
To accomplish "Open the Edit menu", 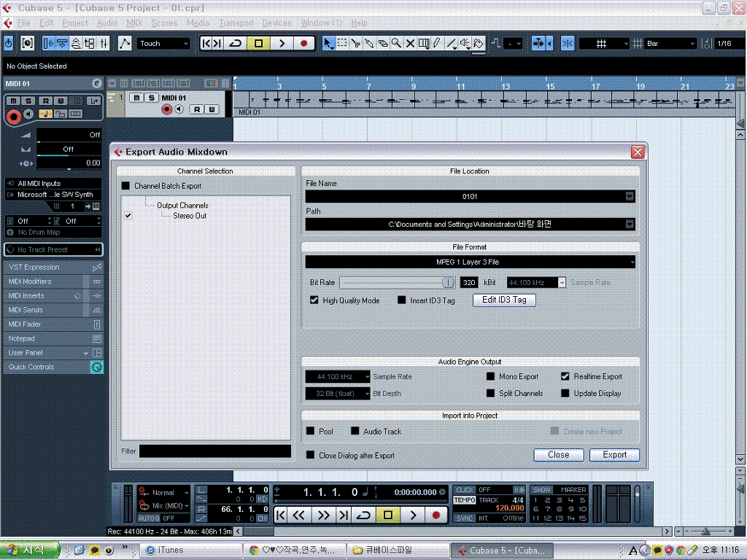I will pyautogui.click(x=46, y=23).
